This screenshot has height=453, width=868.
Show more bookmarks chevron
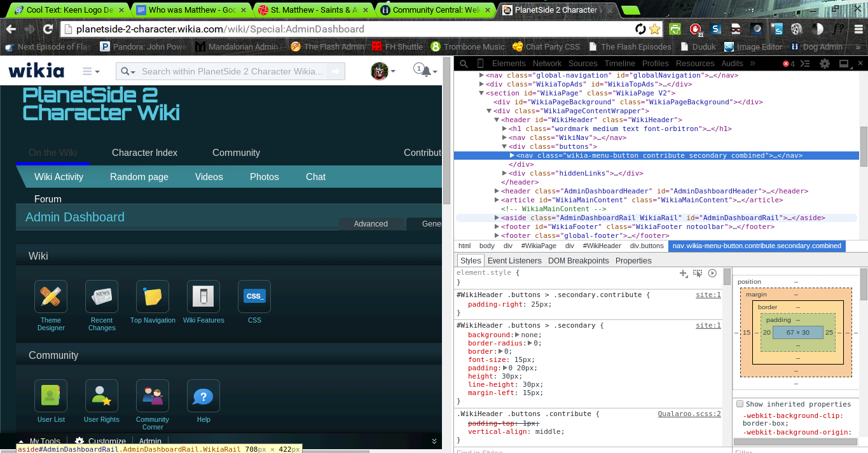point(858,47)
